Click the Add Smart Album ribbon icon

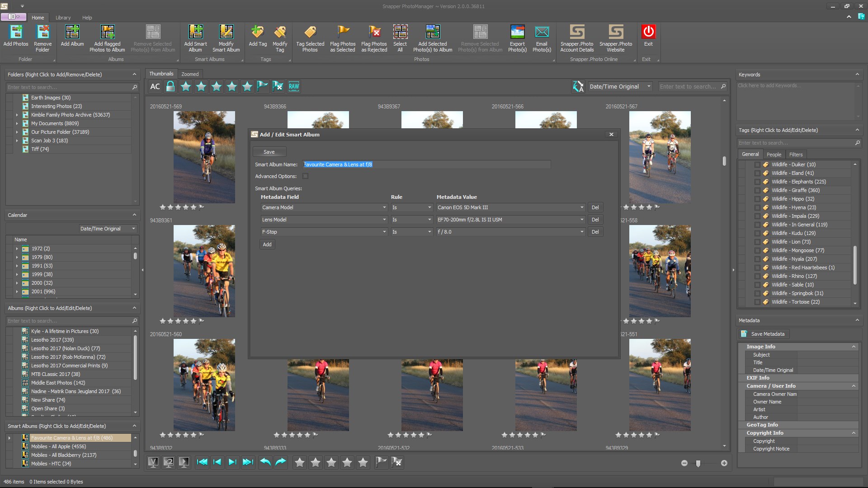pyautogui.click(x=195, y=32)
